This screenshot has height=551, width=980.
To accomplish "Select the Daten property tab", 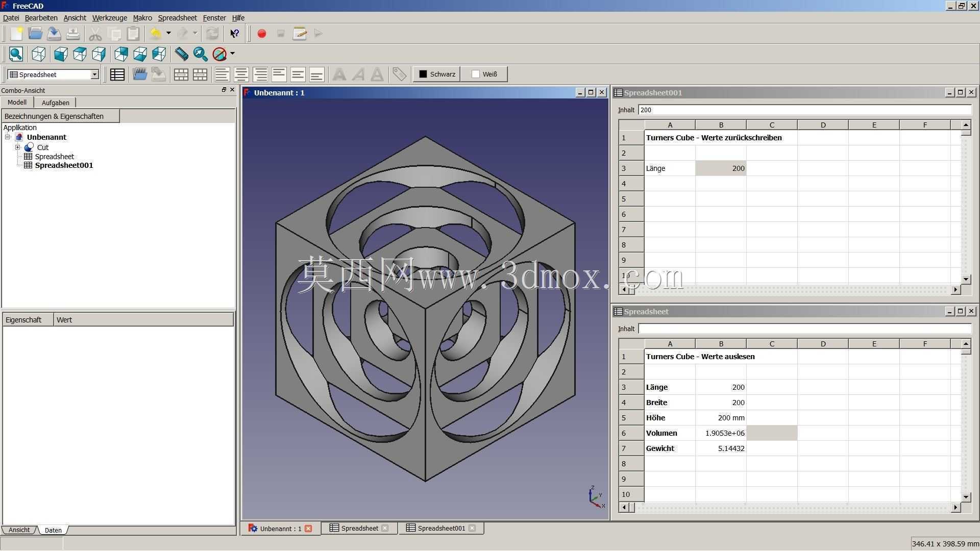I will click(x=53, y=530).
